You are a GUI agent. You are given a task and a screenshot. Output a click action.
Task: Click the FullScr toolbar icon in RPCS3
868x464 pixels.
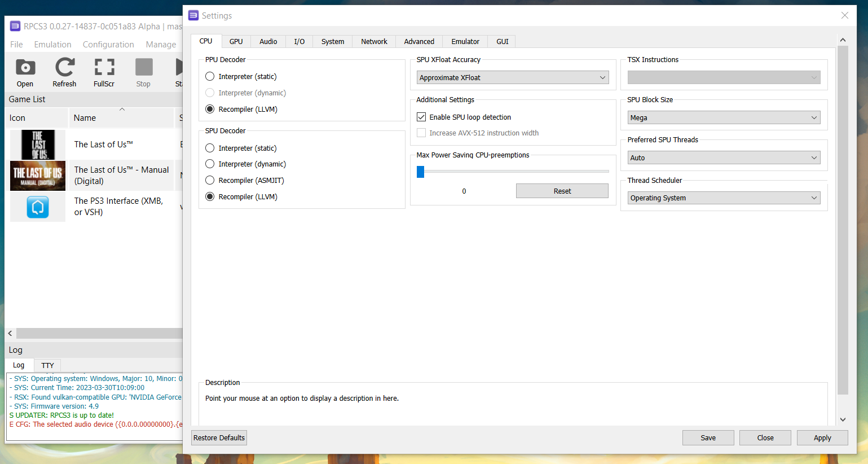click(104, 73)
